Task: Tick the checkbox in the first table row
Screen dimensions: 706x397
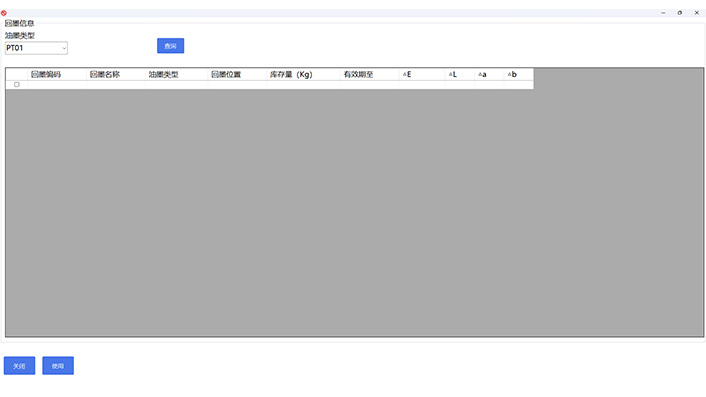Action: pyautogui.click(x=17, y=85)
